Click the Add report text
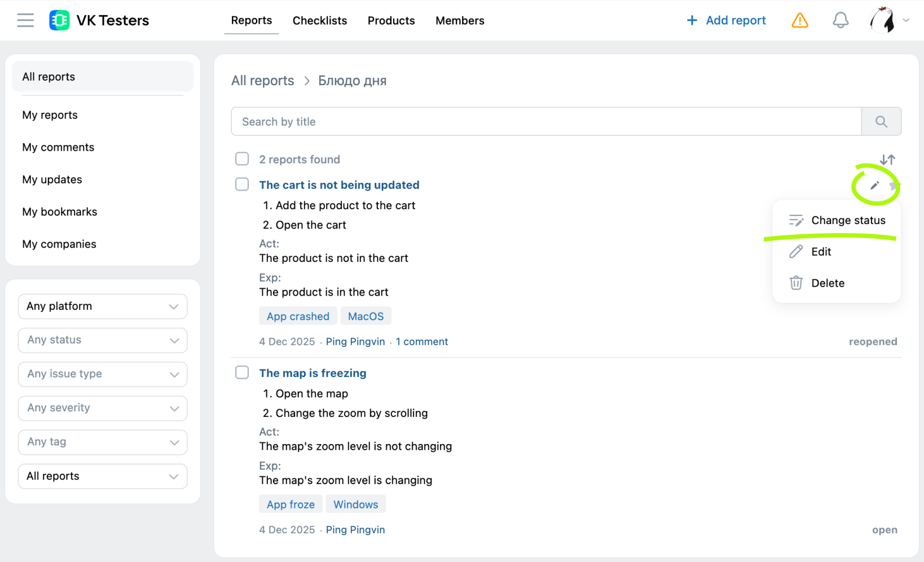 pos(736,20)
